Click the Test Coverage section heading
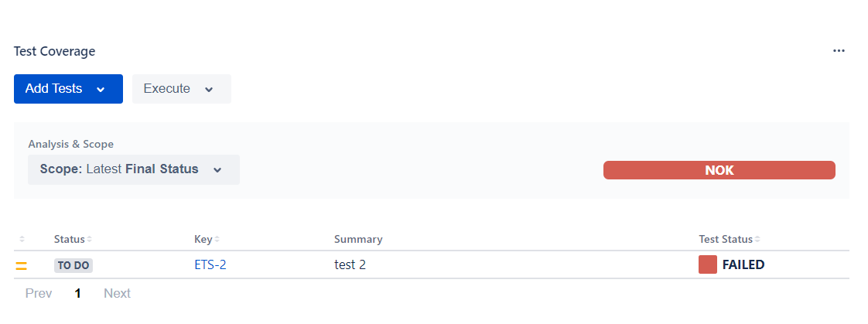 click(54, 51)
